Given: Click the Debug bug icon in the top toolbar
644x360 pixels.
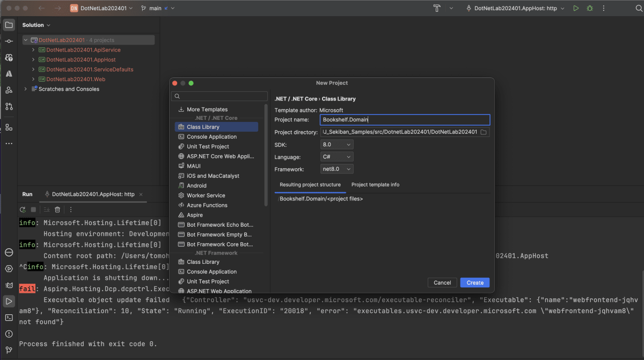Looking at the screenshot, I should point(590,9).
